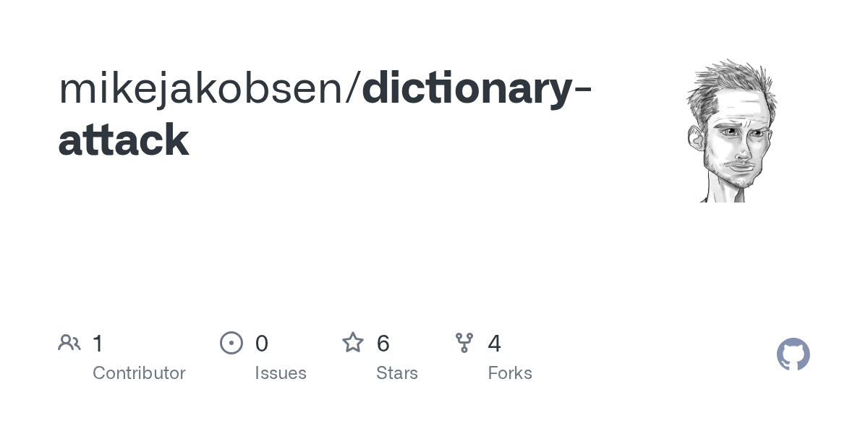
Task: Click the Forks branch icon
Action: click(x=464, y=343)
